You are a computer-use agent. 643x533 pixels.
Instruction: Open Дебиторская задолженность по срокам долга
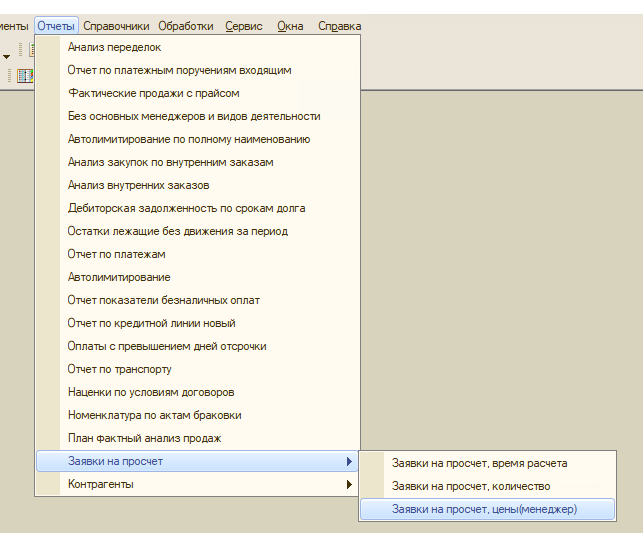coord(198,208)
